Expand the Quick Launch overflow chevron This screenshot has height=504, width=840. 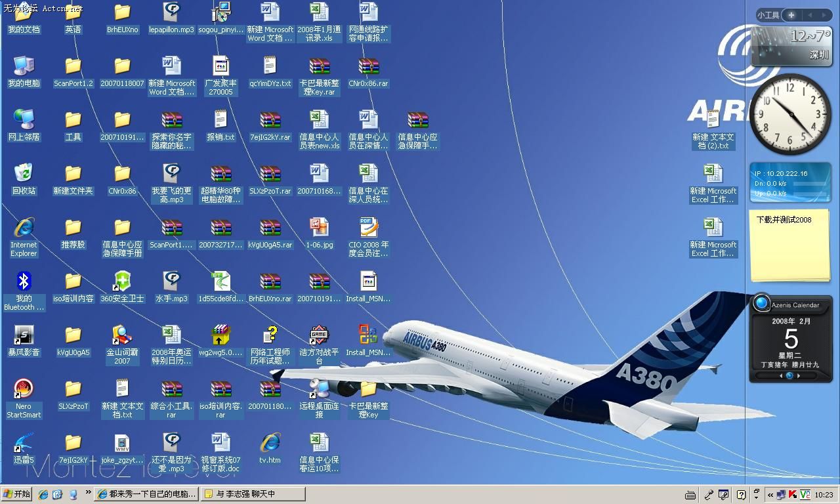88,492
